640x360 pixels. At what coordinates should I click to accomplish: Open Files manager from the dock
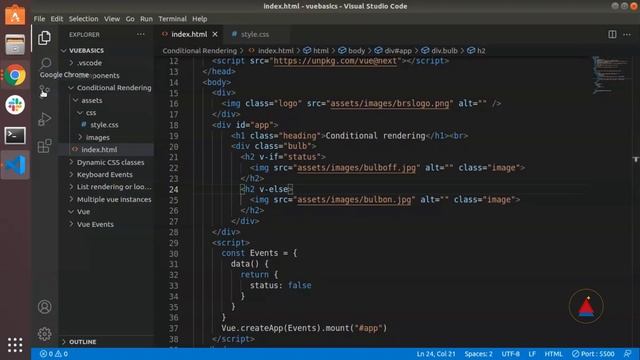pyautogui.click(x=15, y=44)
